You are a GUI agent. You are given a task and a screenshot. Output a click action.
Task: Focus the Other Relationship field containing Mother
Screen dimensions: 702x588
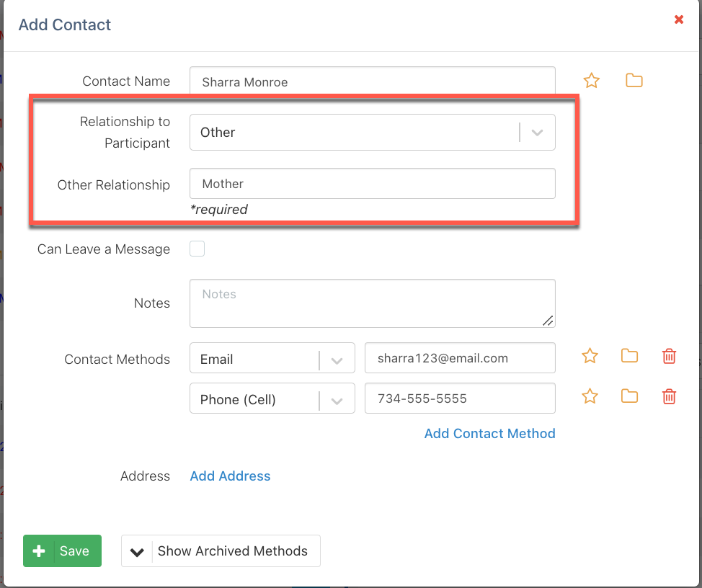372,184
